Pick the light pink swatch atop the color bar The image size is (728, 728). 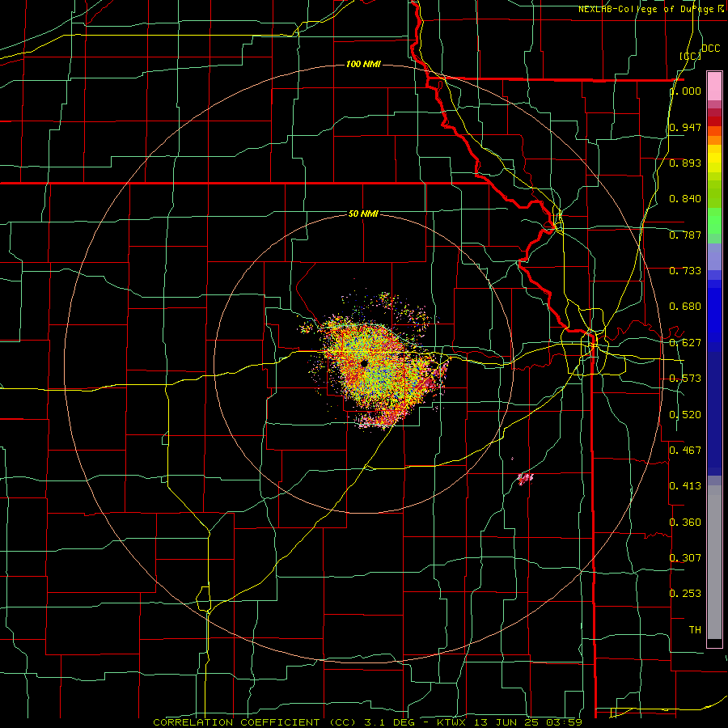coord(714,86)
